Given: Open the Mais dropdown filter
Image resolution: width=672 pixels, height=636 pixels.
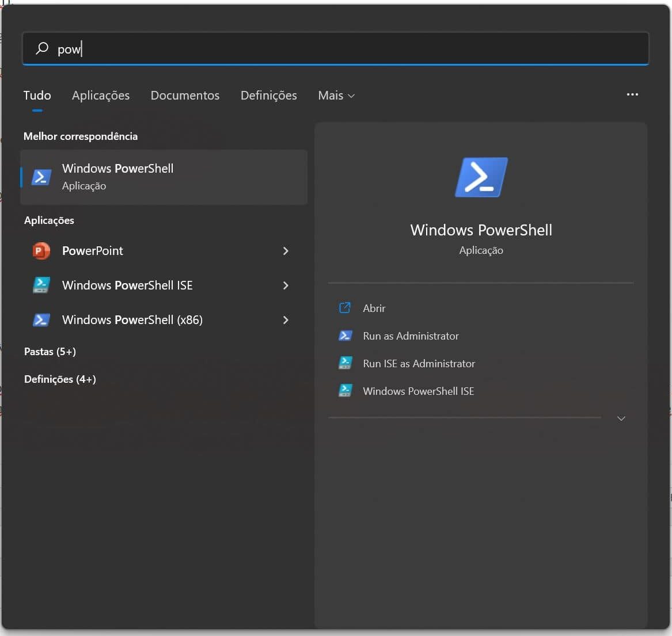Looking at the screenshot, I should click(336, 96).
